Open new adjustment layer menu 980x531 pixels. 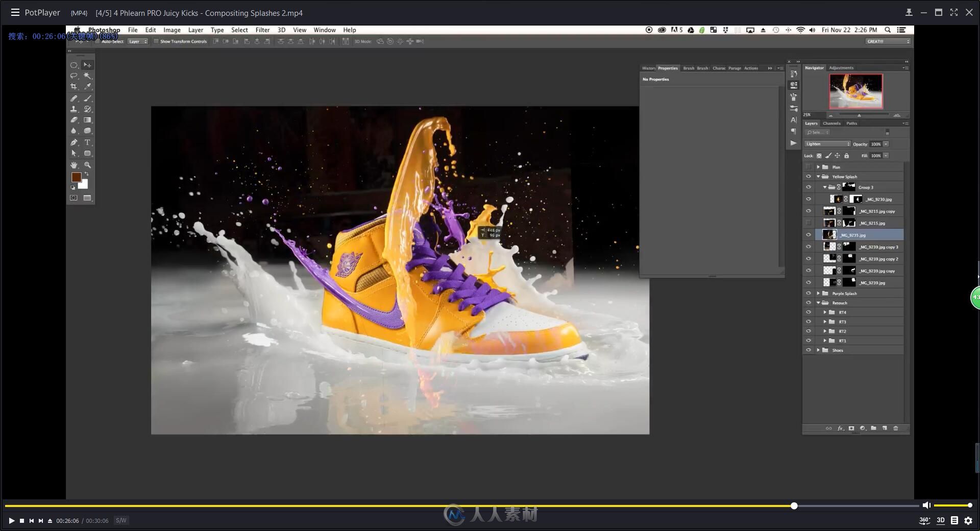(863, 428)
